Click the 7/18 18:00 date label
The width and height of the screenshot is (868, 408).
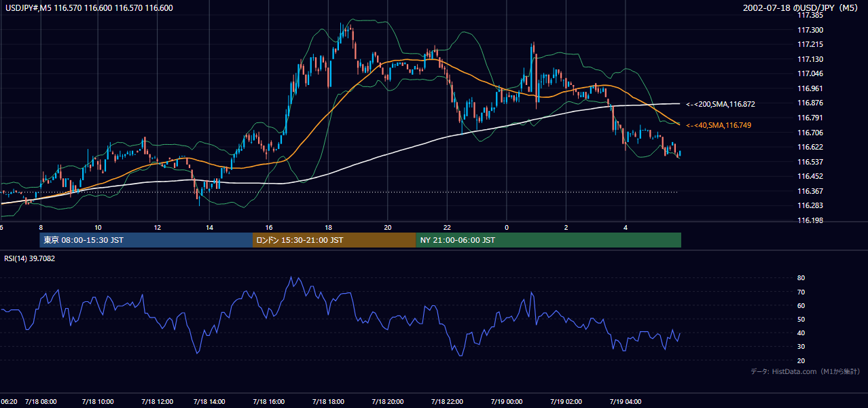point(327,401)
